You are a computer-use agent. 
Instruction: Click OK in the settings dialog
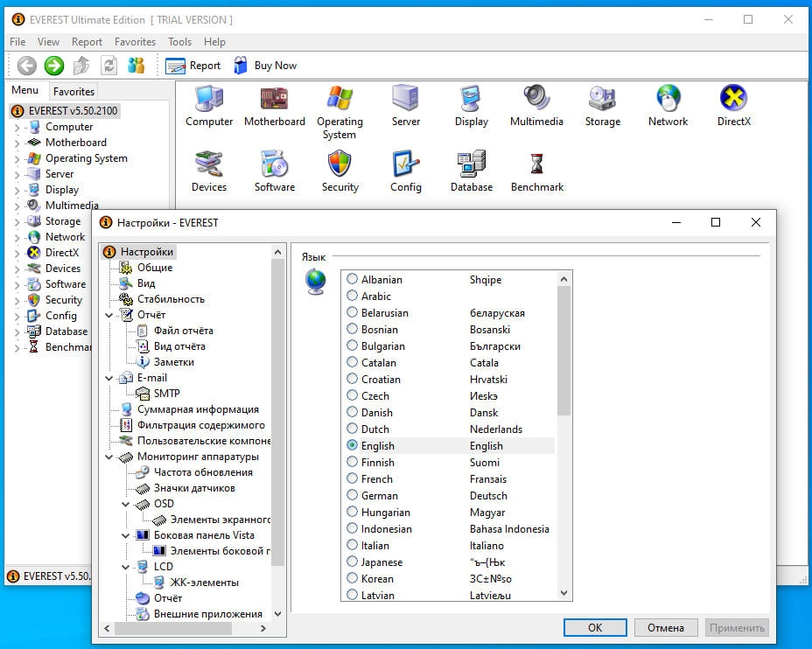595,628
